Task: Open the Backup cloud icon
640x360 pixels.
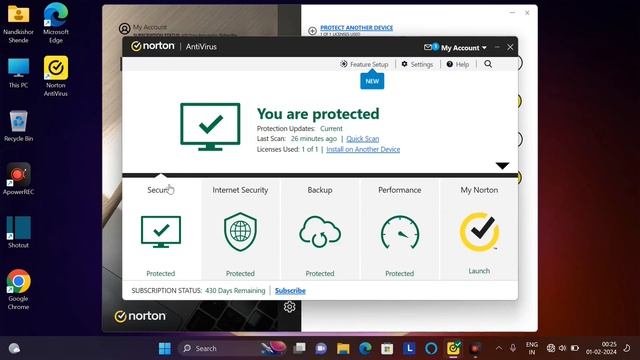Action: click(x=320, y=231)
